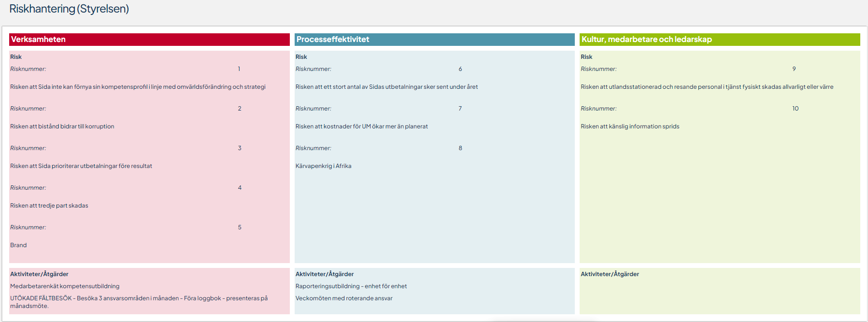
Task: Click risk number 8 value
Action: pyautogui.click(x=460, y=148)
